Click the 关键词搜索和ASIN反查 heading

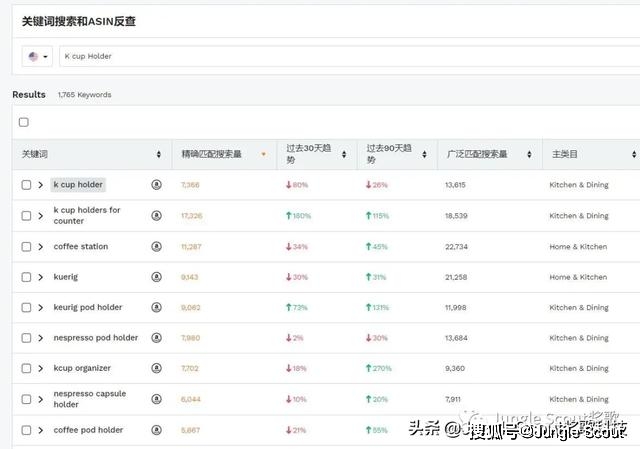click(x=78, y=21)
